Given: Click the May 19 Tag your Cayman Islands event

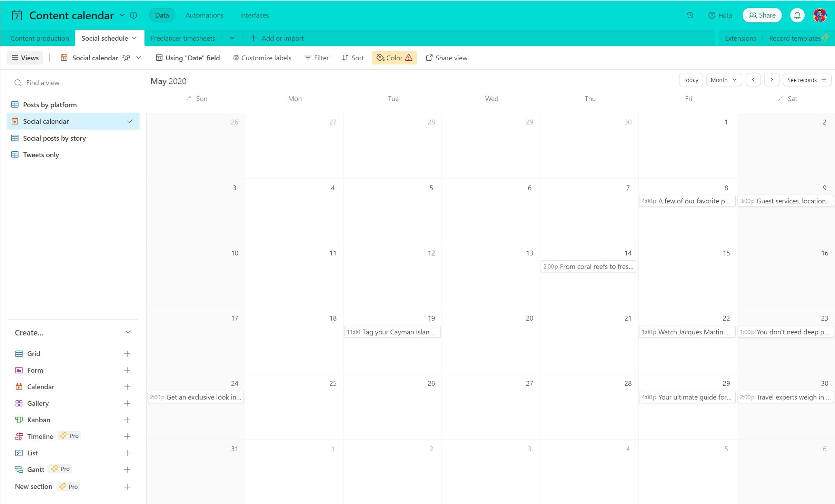Looking at the screenshot, I should (x=392, y=332).
